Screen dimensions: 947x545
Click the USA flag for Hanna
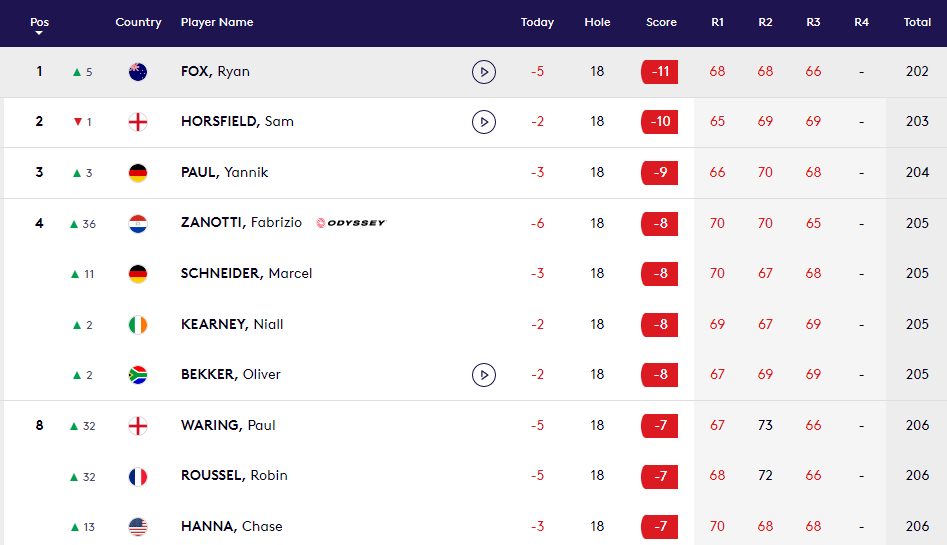click(138, 526)
